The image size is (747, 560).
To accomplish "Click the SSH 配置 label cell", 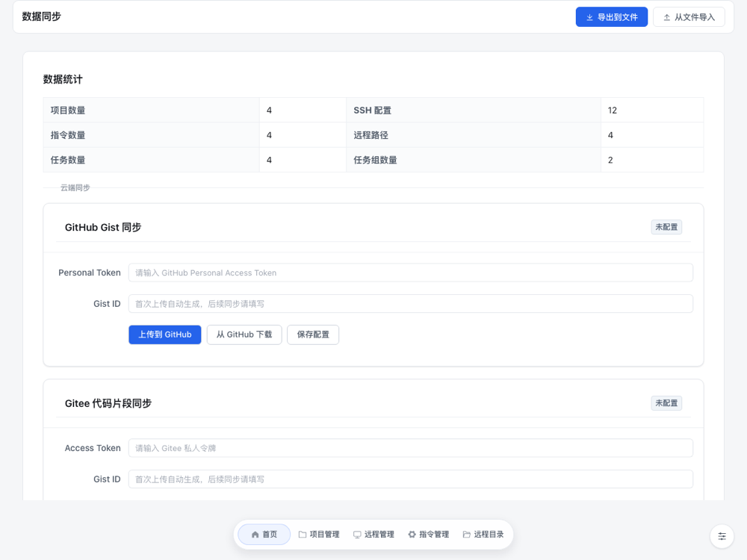I will 474,111.
